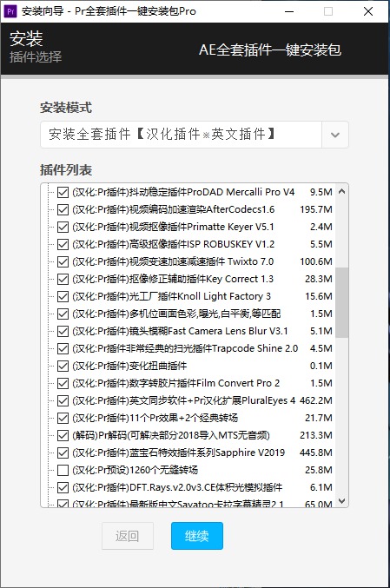Uncheck AfterCodecs1.6 plugin checkbox

(x=63, y=209)
